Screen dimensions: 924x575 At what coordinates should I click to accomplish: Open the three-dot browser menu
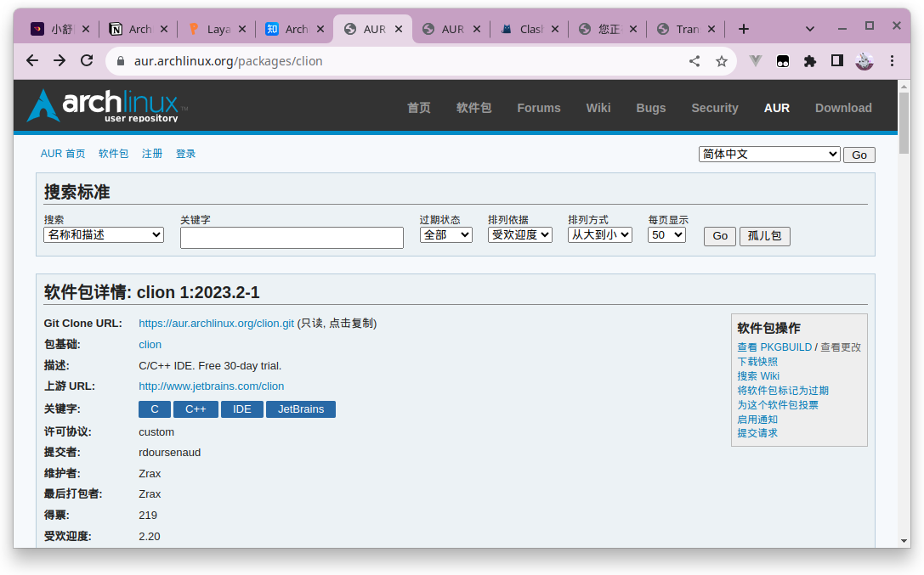pos(891,60)
